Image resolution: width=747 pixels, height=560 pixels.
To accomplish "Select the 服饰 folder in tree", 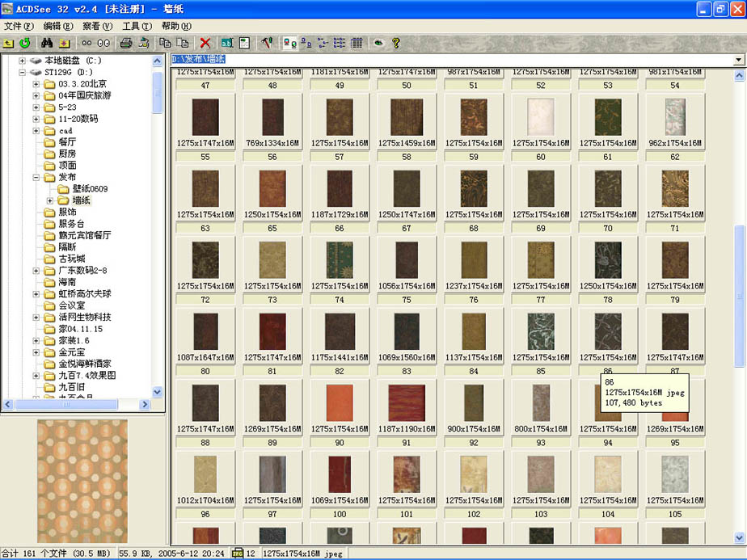I will click(x=67, y=212).
